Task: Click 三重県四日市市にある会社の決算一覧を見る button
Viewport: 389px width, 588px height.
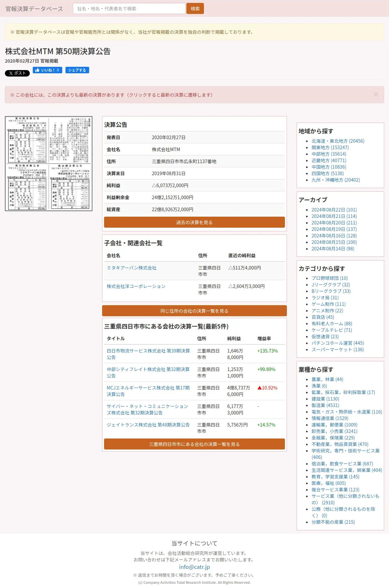Action: pos(194,444)
